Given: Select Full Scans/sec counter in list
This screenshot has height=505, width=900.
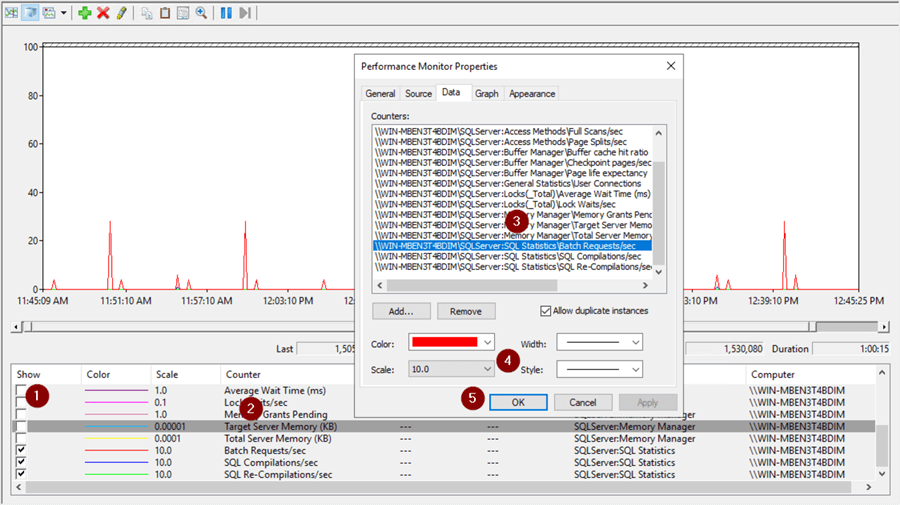Looking at the screenshot, I should click(513, 131).
